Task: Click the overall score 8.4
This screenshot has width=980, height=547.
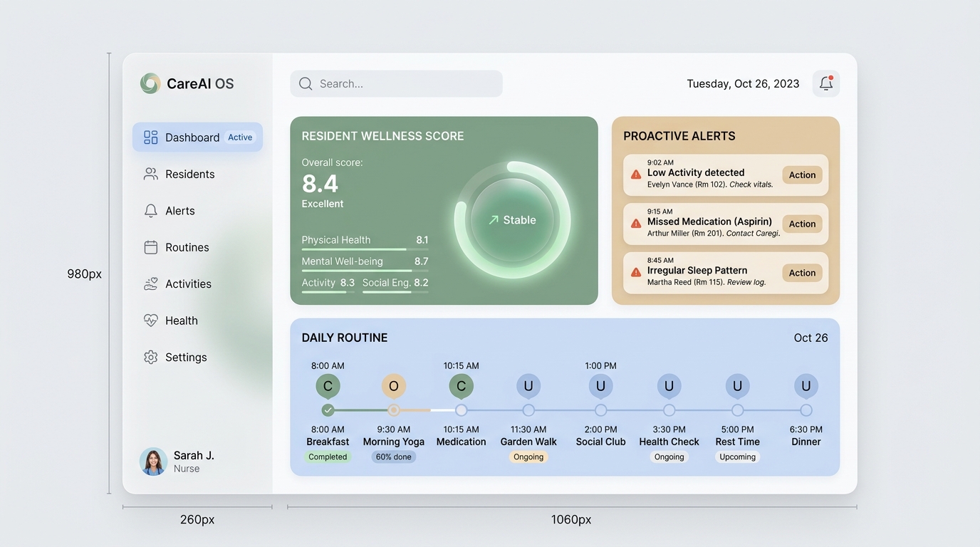Action: 320,184
